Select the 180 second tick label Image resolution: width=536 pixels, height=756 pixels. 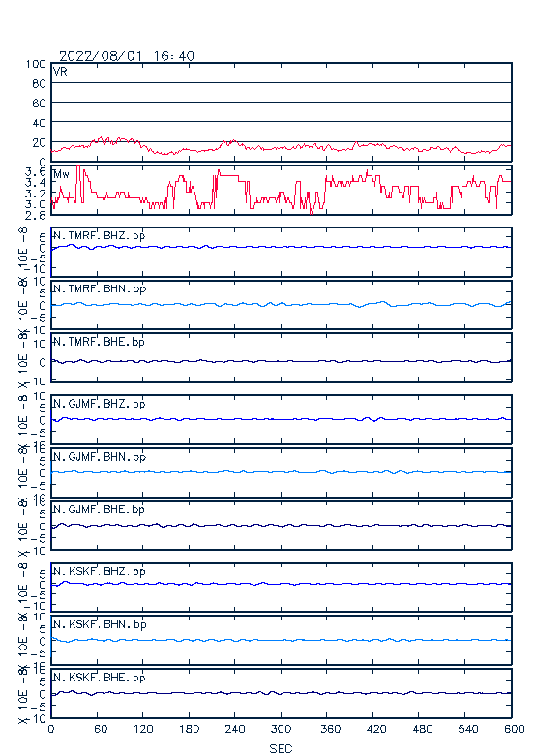(x=189, y=729)
